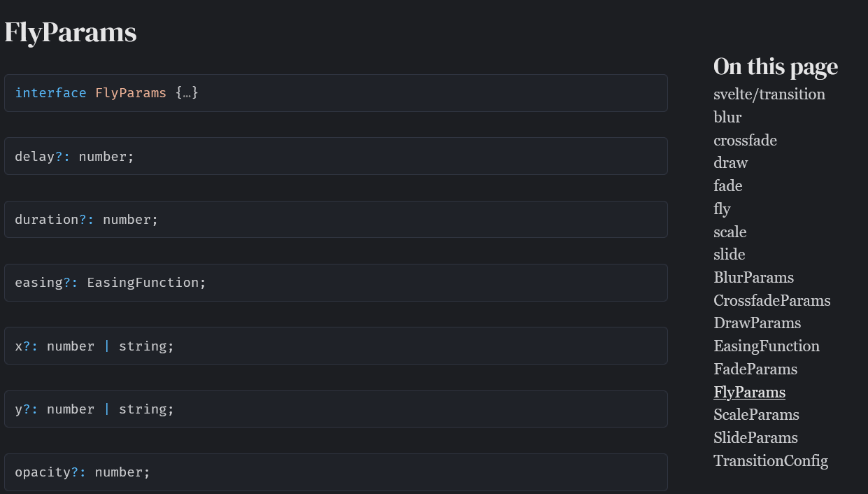Select EasingFunction in the sidebar outline
This screenshot has width=868, height=494.
[766, 346]
